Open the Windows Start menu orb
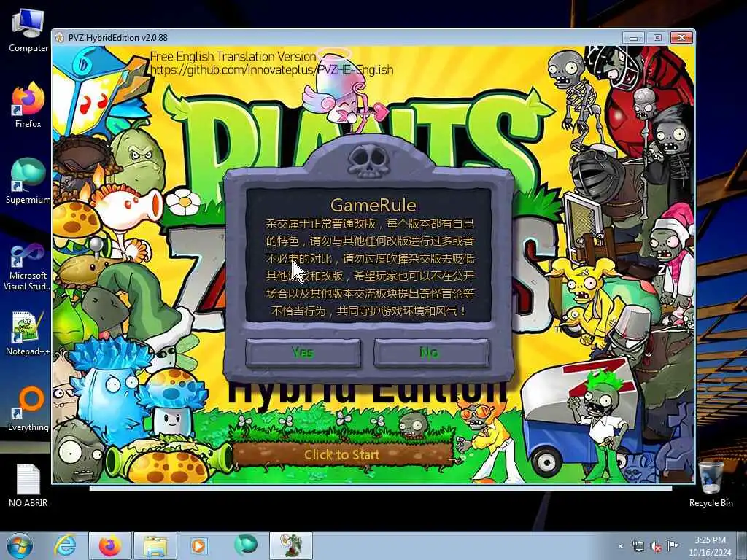 [20, 545]
